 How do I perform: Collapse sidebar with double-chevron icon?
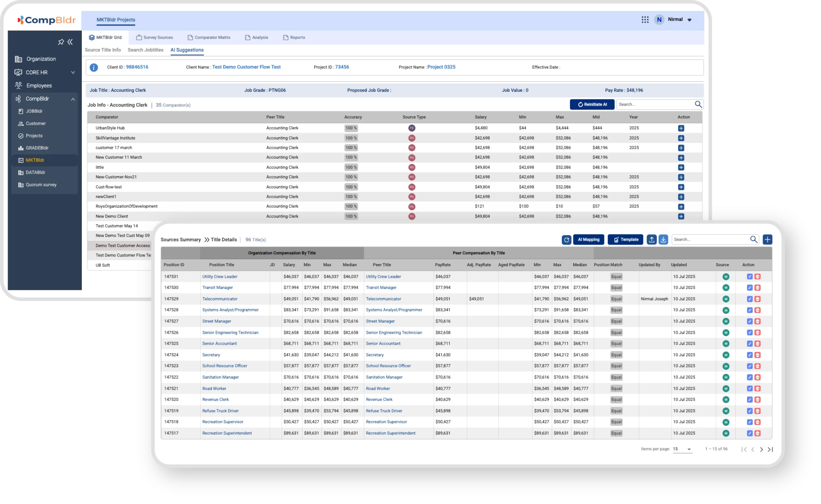tap(70, 42)
